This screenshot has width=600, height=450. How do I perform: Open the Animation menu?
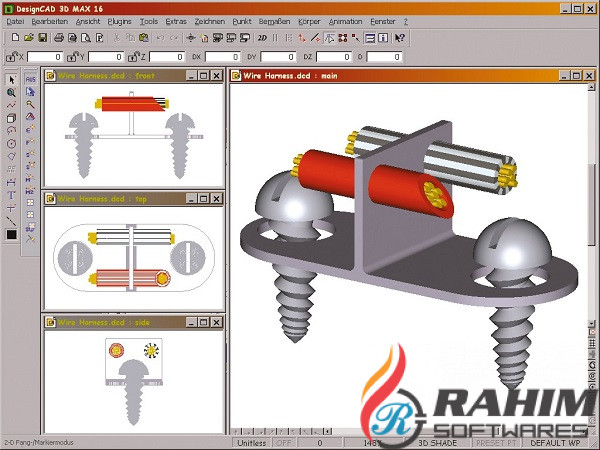(345, 21)
